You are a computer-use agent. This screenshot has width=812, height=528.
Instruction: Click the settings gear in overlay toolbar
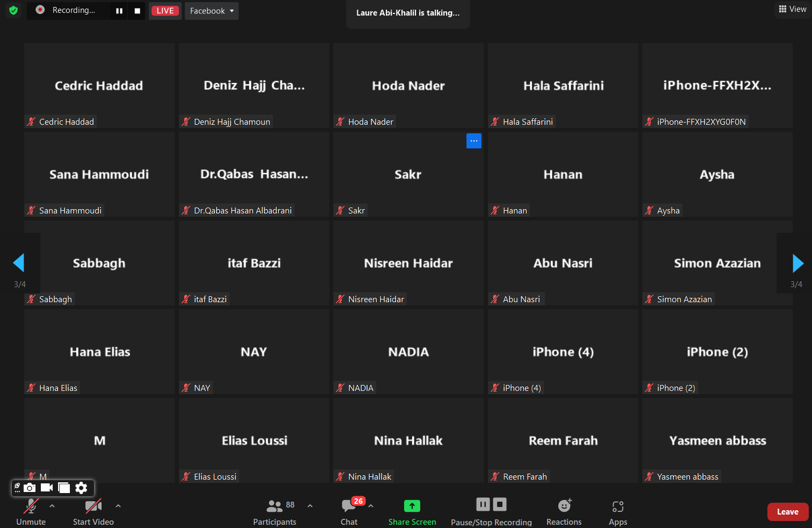tap(81, 488)
